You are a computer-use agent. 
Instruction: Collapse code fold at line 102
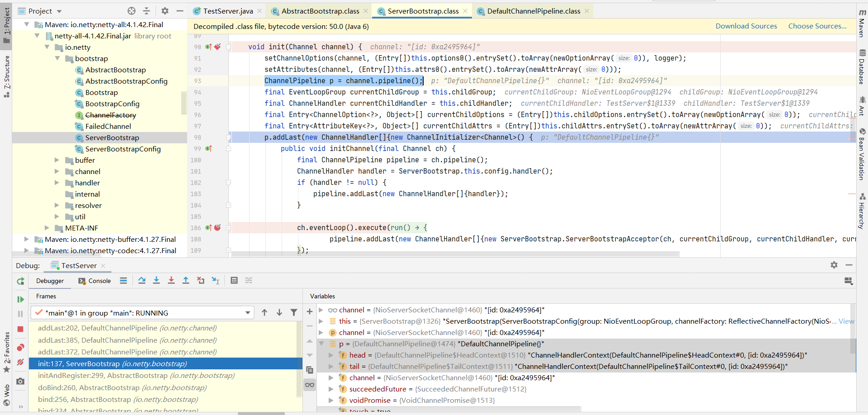point(229,183)
